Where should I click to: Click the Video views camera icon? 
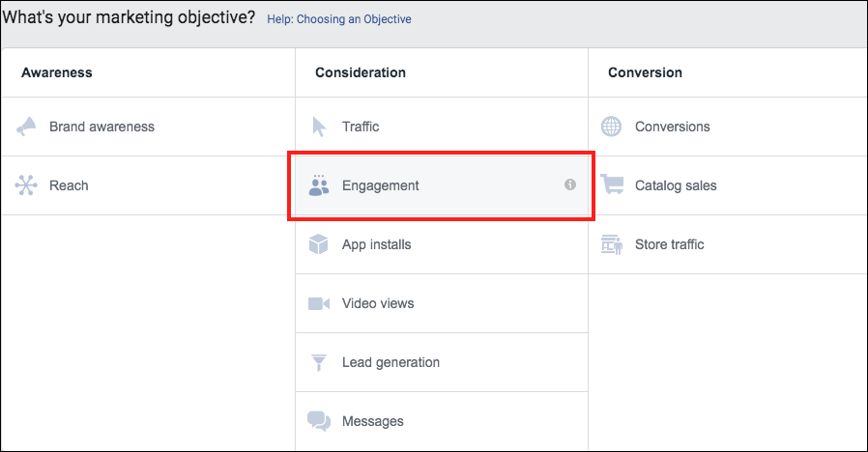319,303
